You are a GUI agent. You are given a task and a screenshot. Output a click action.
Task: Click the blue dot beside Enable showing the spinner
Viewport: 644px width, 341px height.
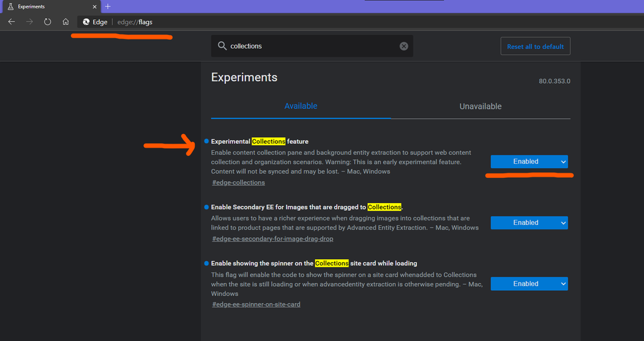pyautogui.click(x=206, y=263)
